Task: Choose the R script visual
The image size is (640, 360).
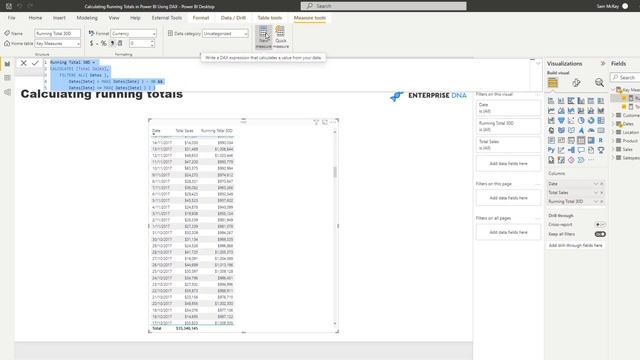Action: [x=601, y=140]
